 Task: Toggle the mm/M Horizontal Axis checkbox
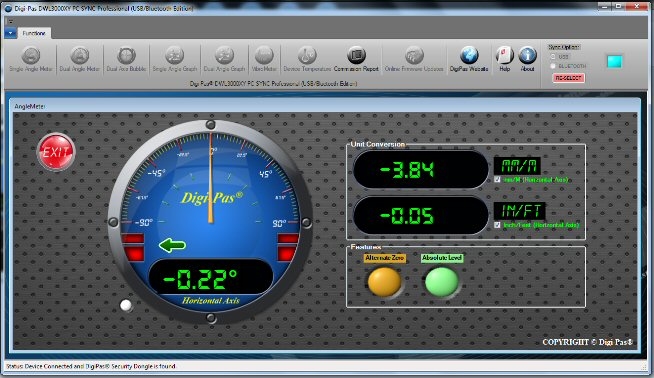497,179
